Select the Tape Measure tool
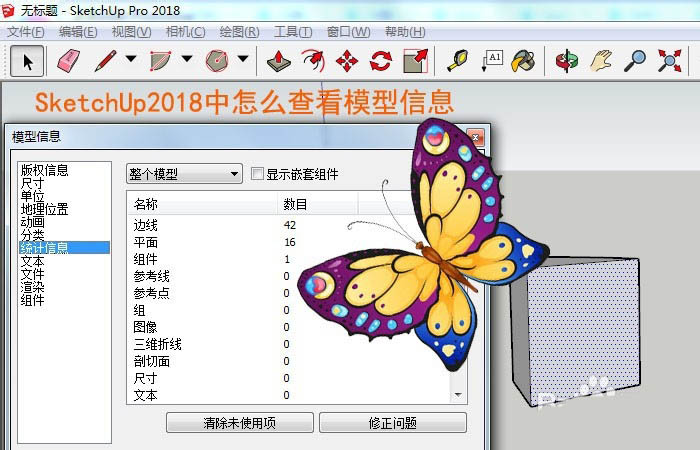The height and width of the screenshot is (450, 700). (458, 61)
